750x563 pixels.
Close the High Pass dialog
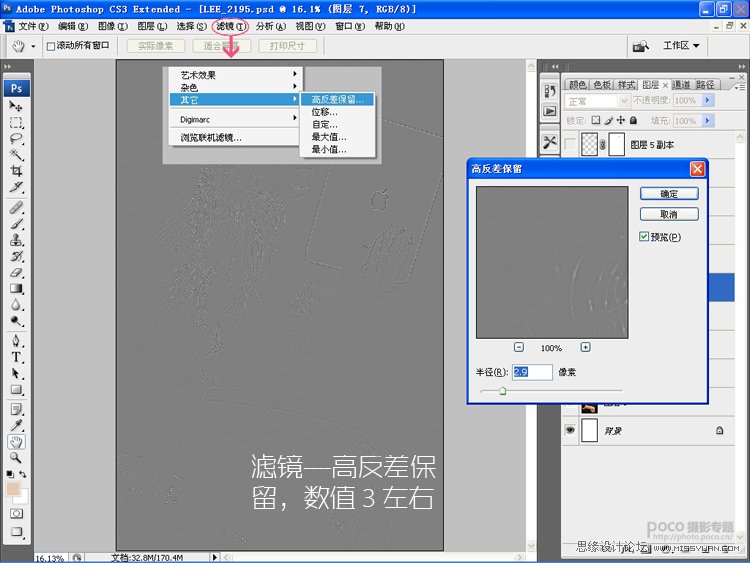coord(697,169)
